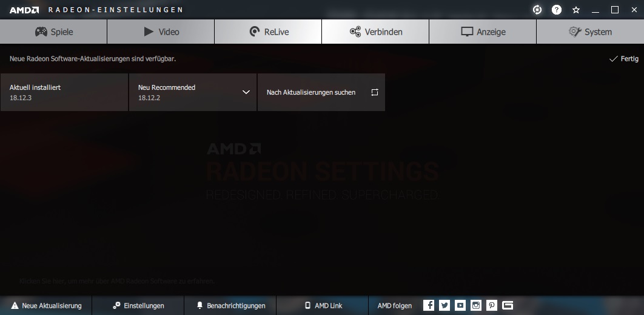The width and height of the screenshot is (644, 315).
Task: Open help via the question mark icon
Action: [x=557, y=10]
